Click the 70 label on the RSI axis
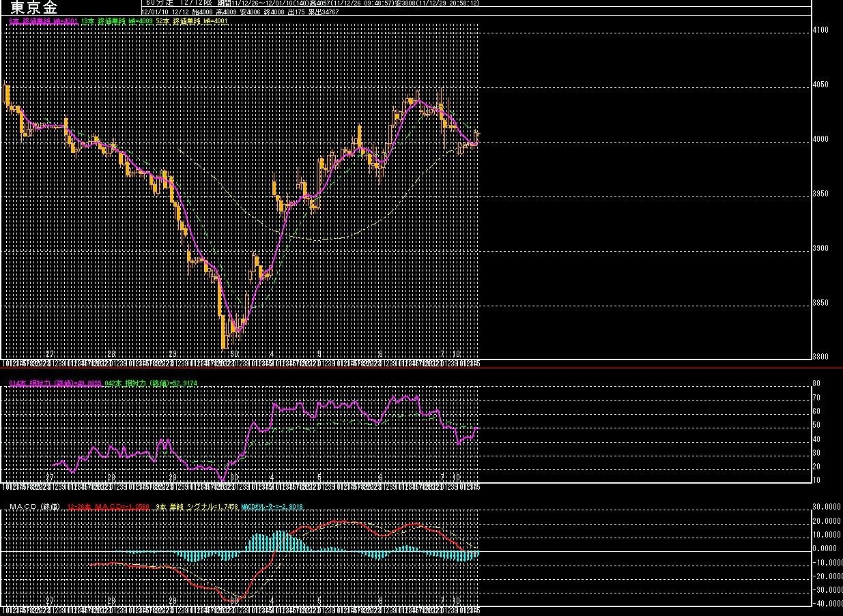843x616 pixels. point(817,398)
